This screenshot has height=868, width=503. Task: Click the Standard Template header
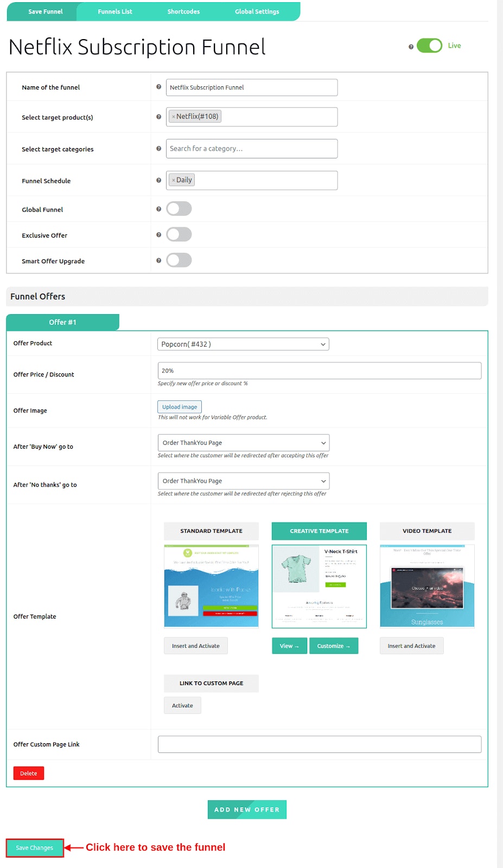[x=212, y=531]
